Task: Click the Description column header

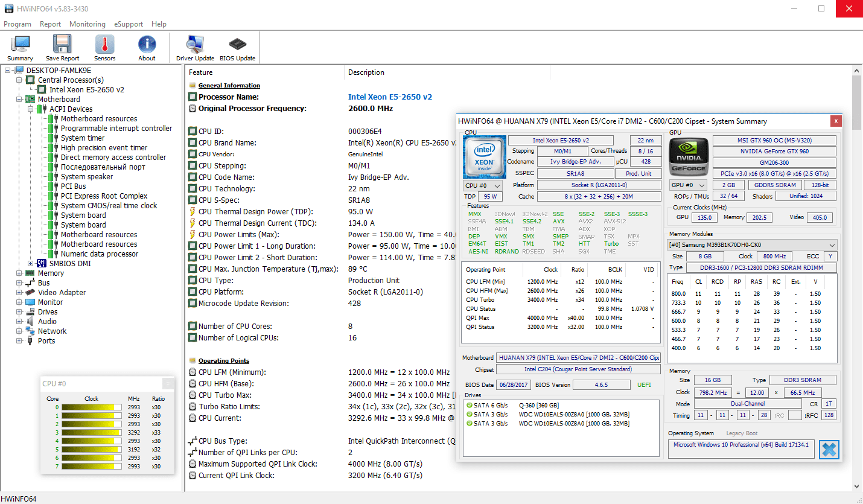Action: pyautogui.click(x=447, y=72)
